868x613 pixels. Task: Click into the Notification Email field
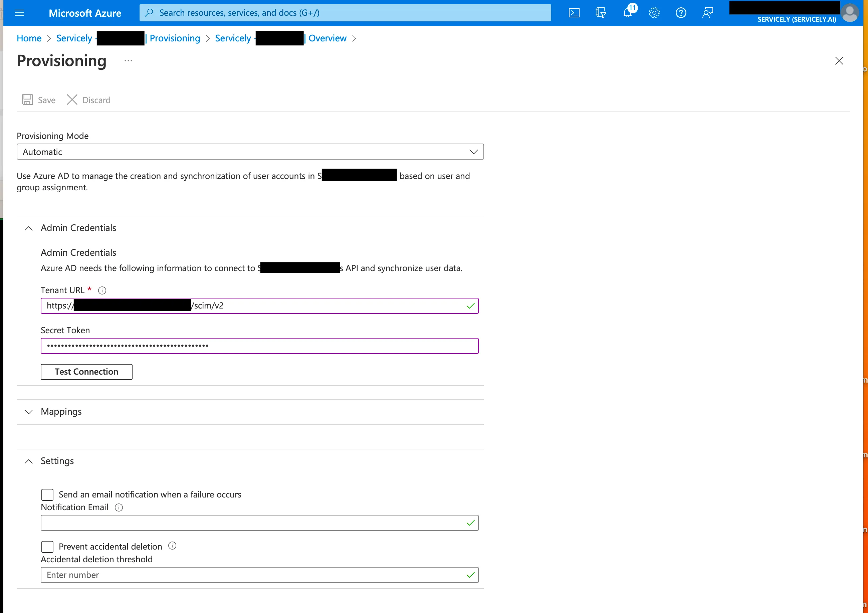click(x=260, y=523)
